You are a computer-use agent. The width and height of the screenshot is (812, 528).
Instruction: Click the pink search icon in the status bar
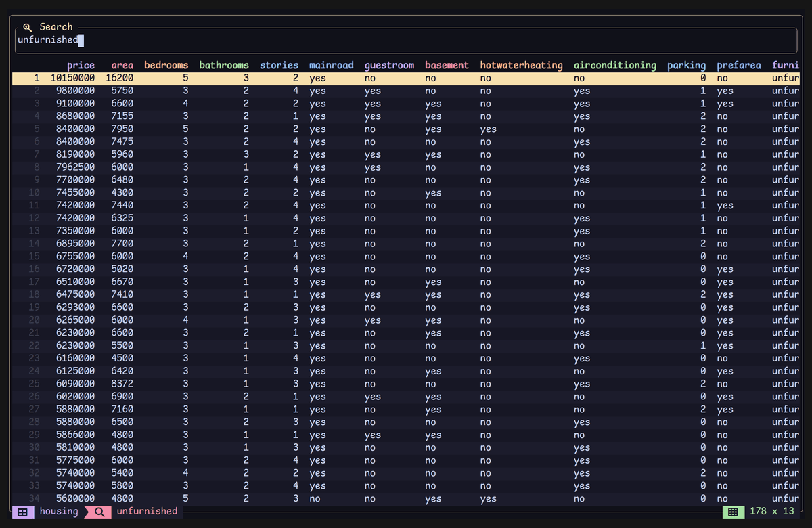pyautogui.click(x=99, y=512)
